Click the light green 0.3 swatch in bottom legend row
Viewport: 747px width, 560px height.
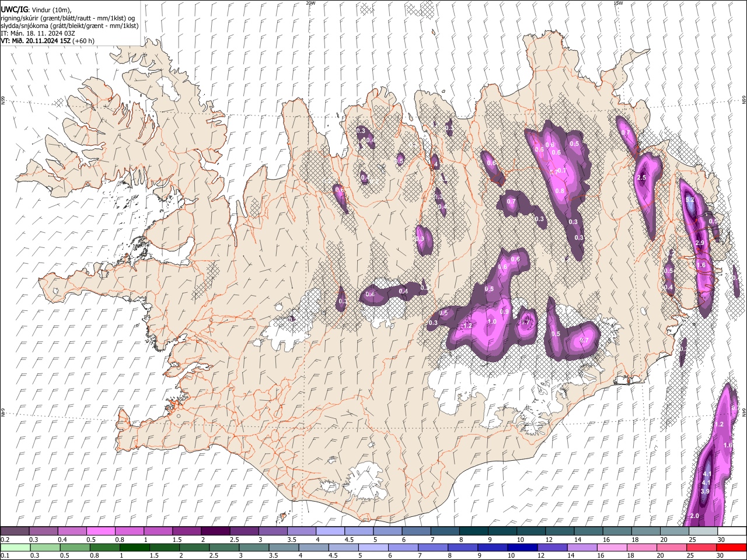pos(45,547)
